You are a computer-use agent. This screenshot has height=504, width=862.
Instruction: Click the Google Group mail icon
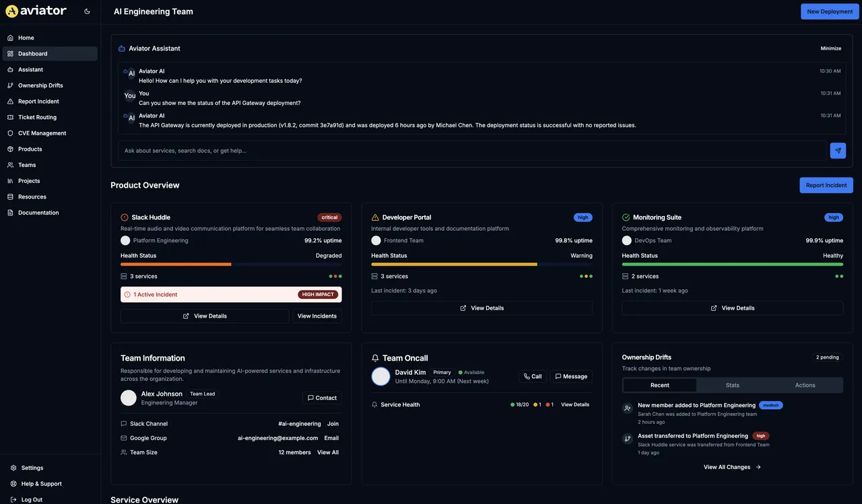pos(124,438)
